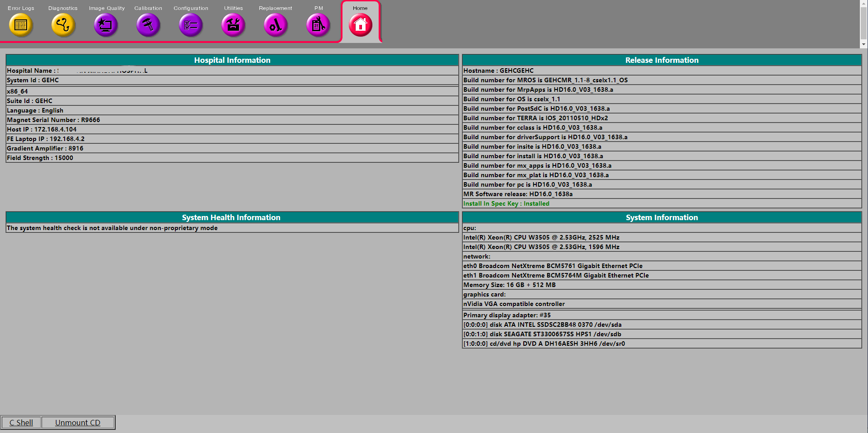Open the Calibration hammer icon
868x433 pixels.
[x=148, y=25]
